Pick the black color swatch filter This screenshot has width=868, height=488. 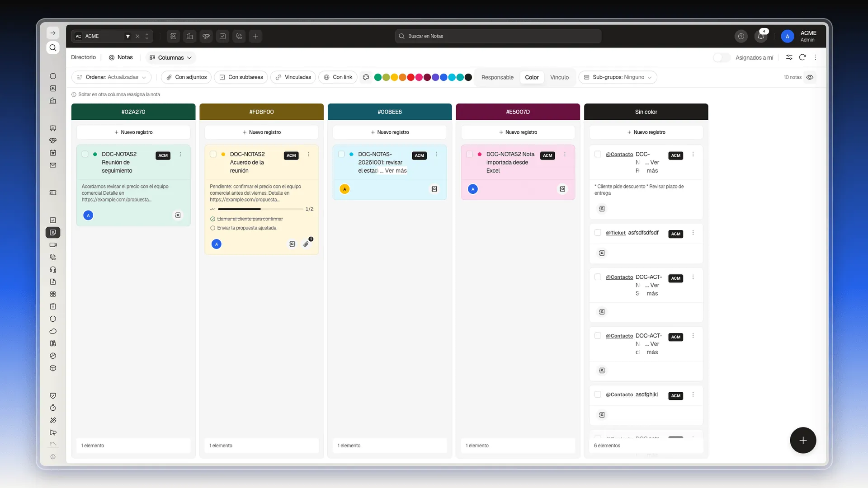468,77
